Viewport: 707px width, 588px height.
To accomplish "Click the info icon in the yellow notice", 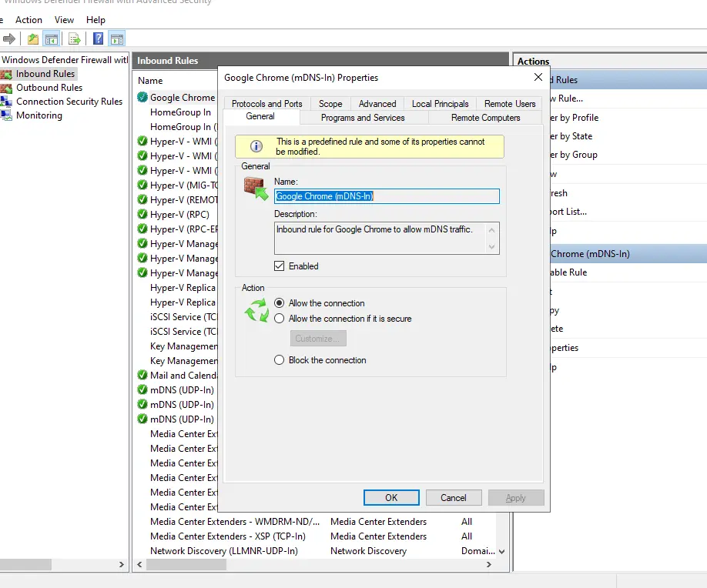I will point(256,146).
